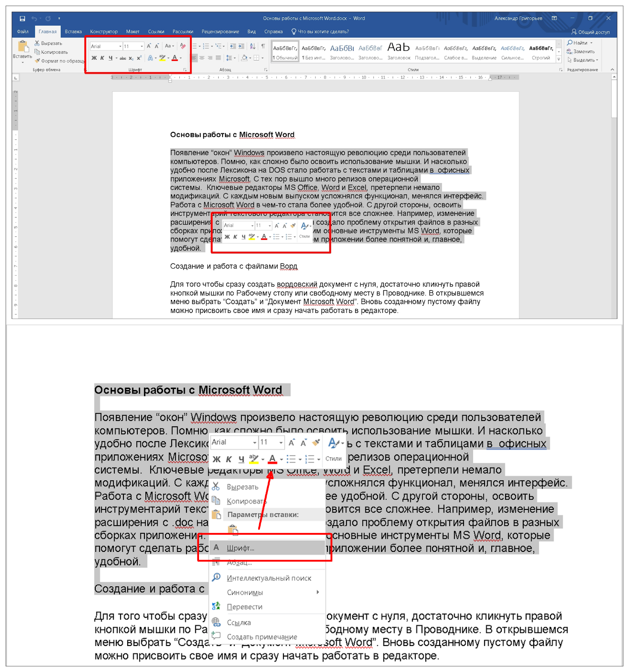The image size is (629, 672).
Task: Switch to the Вставка ribbon tab
Action: click(x=73, y=31)
